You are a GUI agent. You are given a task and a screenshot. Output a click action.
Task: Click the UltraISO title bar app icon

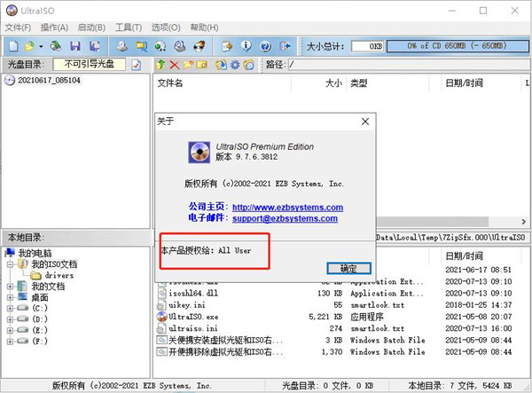[x=12, y=11]
